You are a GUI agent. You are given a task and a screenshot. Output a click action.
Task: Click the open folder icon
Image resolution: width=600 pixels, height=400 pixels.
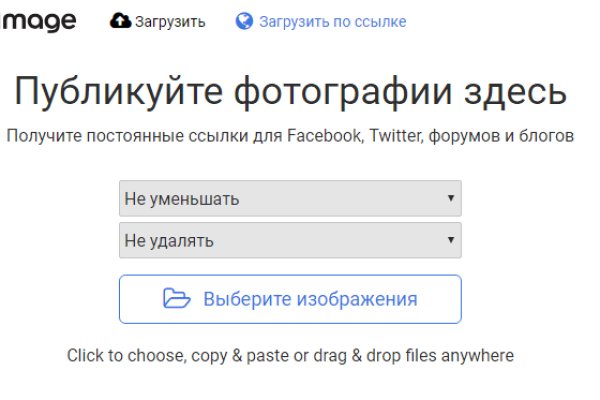click(x=176, y=299)
